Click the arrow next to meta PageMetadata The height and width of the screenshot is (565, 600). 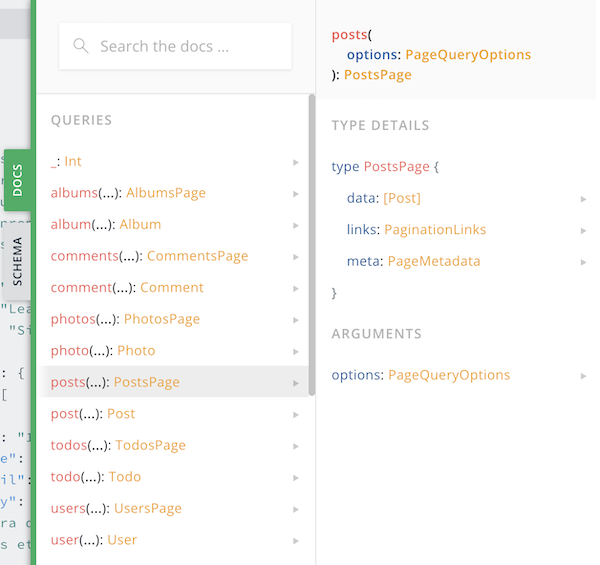point(583,262)
